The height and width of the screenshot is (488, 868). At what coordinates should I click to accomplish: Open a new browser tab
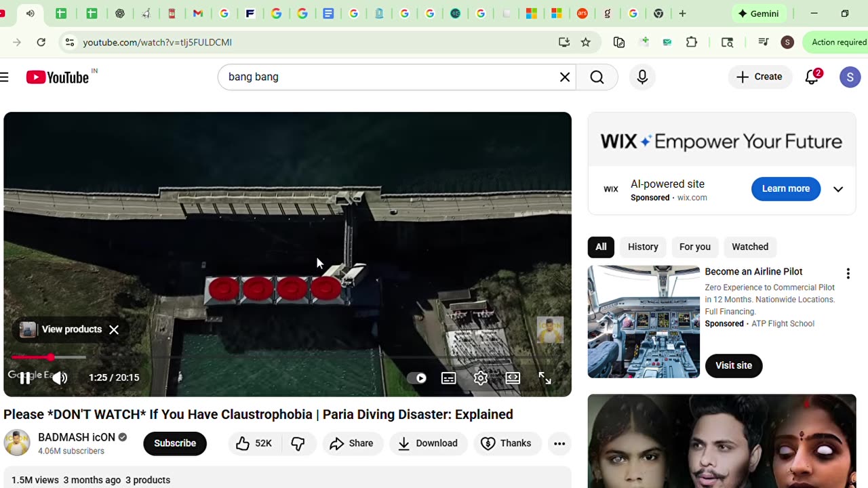point(682,14)
